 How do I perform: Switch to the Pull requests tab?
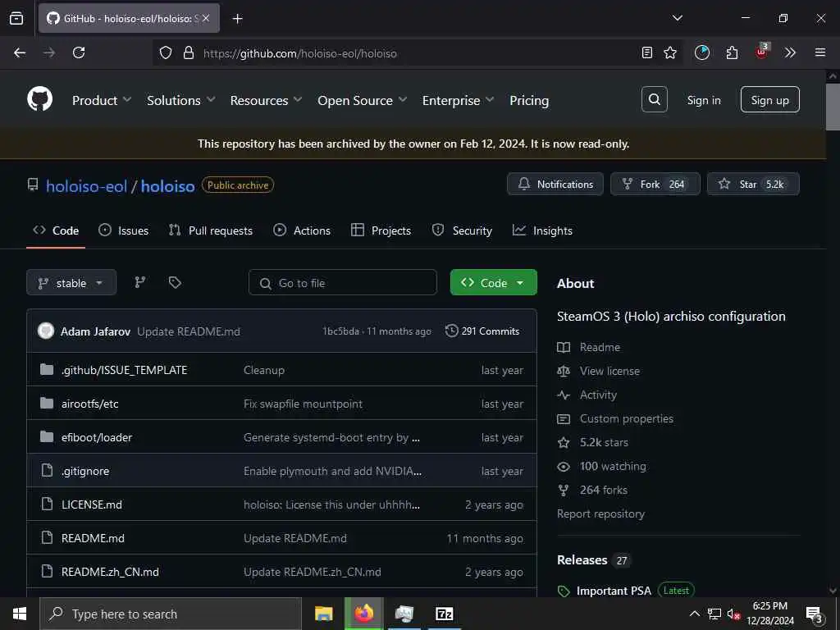211,231
